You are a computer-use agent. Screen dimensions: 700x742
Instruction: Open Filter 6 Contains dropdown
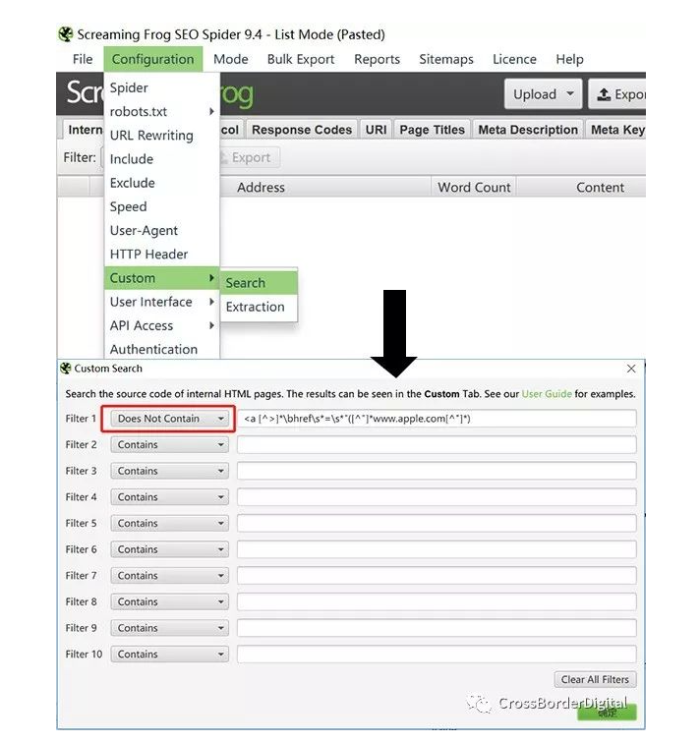(x=169, y=549)
